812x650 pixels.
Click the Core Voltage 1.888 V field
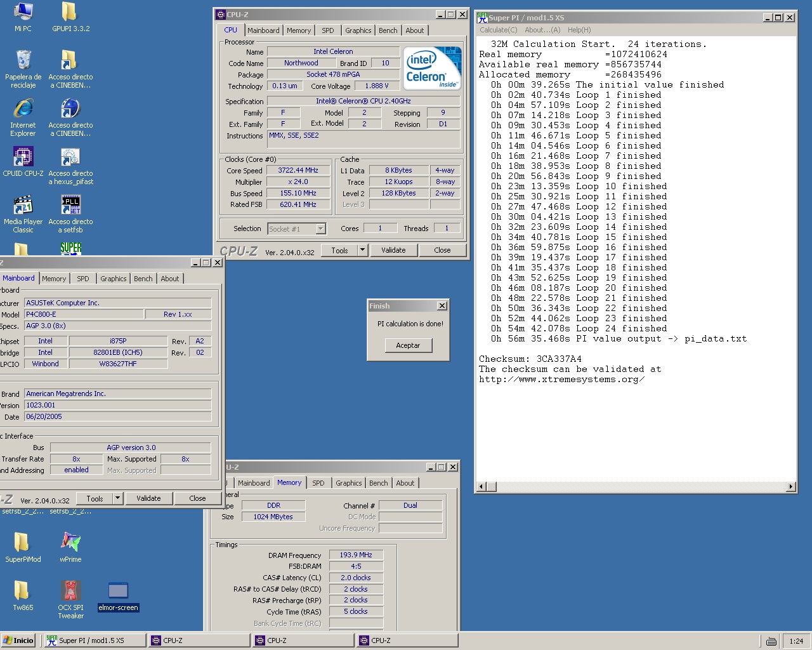[x=377, y=86]
